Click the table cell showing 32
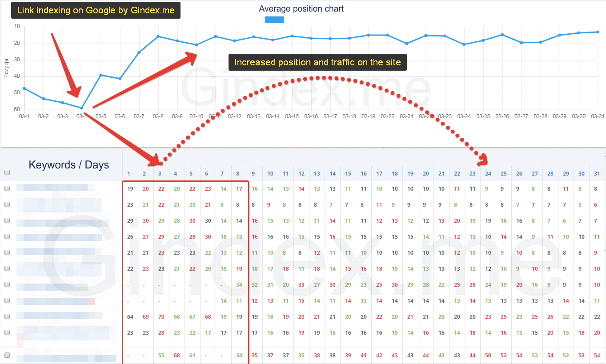606x364 pixels. [255, 285]
